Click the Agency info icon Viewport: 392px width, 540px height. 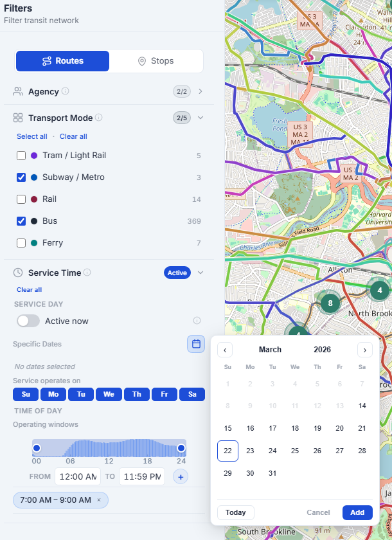tap(65, 91)
